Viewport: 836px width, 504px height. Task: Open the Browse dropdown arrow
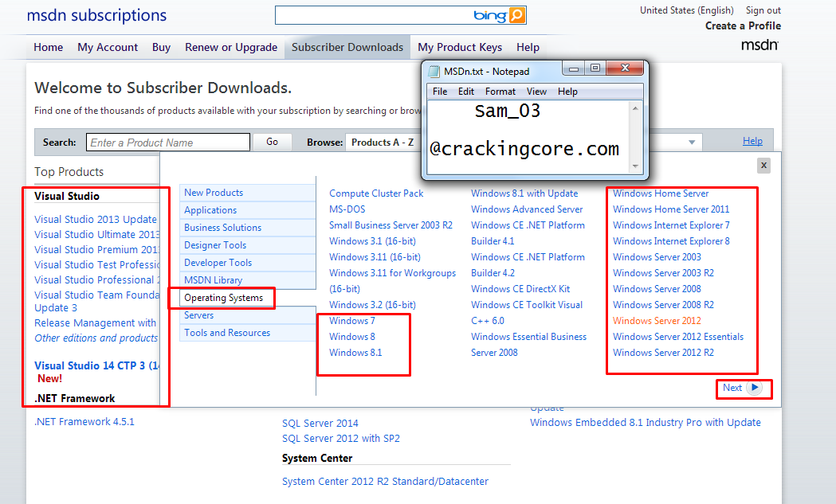tap(692, 143)
